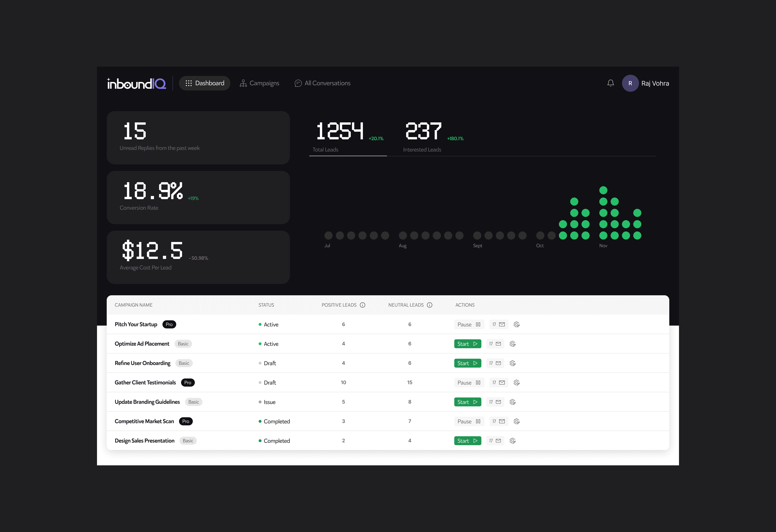
Task: Open settings gear for Pitch Your Startup
Action: click(517, 324)
